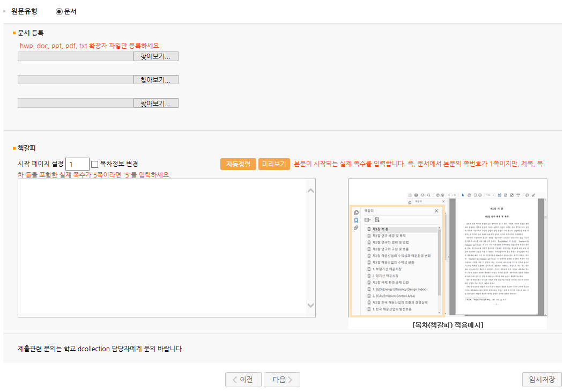The height and width of the screenshot is (392, 564).
Task: Go back with the 이전 button
Action: coord(243,380)
